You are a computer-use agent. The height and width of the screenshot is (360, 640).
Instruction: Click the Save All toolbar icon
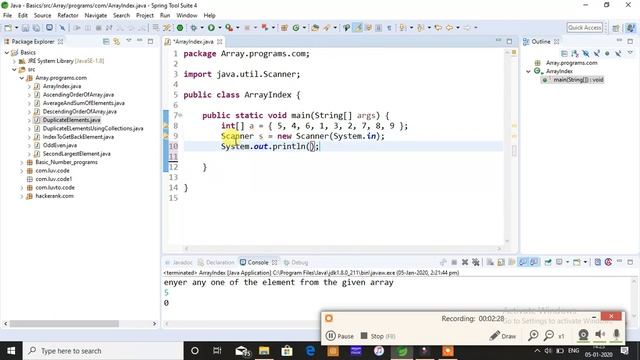point(36,28)
